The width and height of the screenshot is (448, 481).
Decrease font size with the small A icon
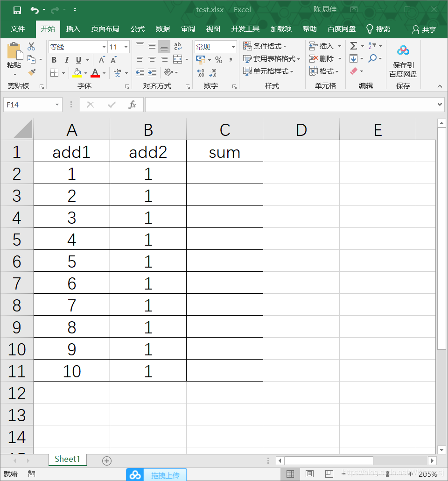coord(113,60)
